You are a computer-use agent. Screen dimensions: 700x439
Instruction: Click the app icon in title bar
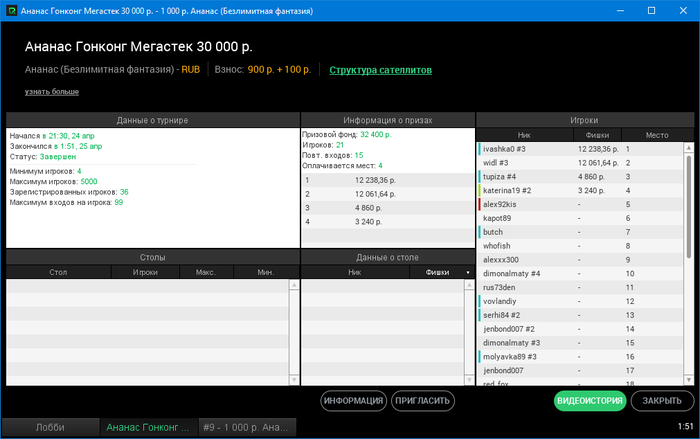click(11, 11)
